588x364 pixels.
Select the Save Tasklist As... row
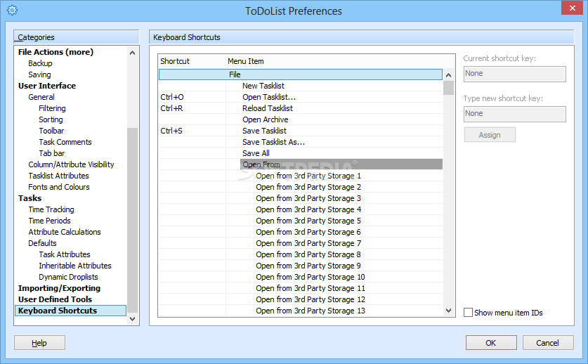[301, 142]
